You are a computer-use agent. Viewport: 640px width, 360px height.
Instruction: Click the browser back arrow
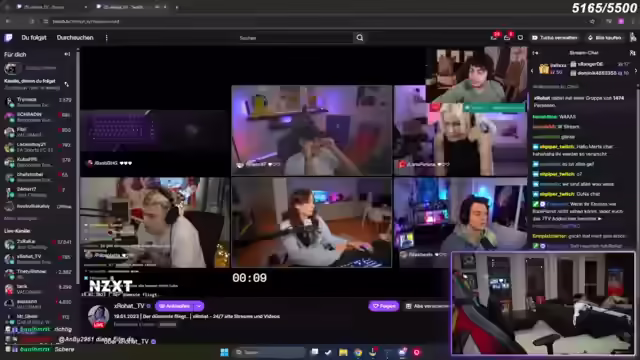pyautogui.click(x=8, y=21)
